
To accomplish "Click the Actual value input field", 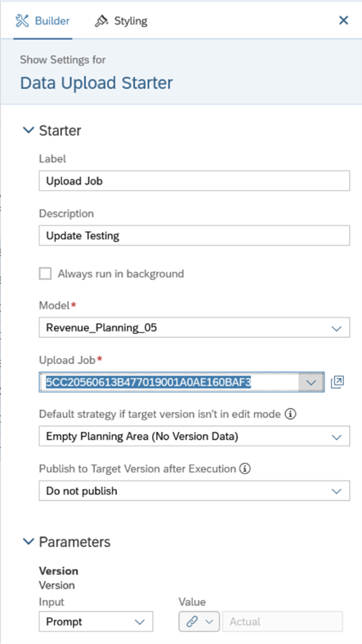I will pyautogui.click(x=283, y=621).
